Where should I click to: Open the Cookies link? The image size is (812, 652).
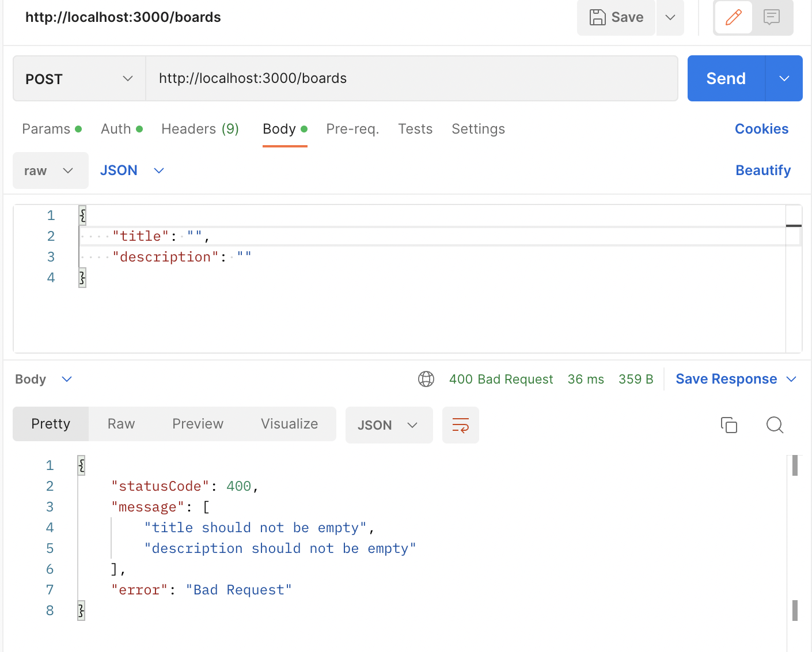click(x=761, y=129)
